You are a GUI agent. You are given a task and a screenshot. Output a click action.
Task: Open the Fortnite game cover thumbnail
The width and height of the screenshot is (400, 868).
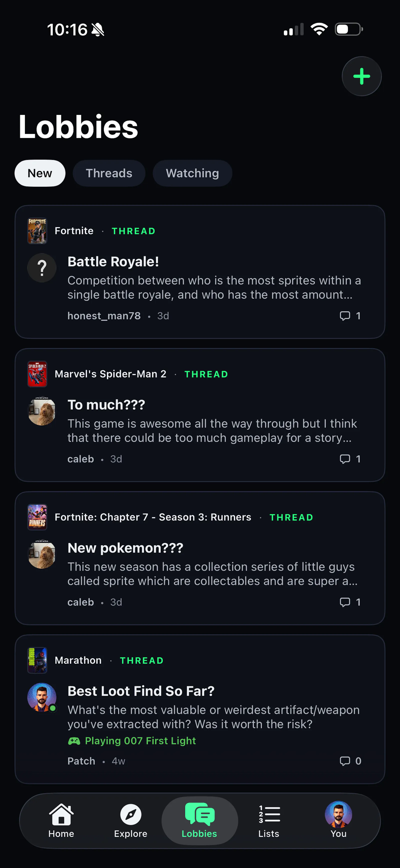[37, 231]
